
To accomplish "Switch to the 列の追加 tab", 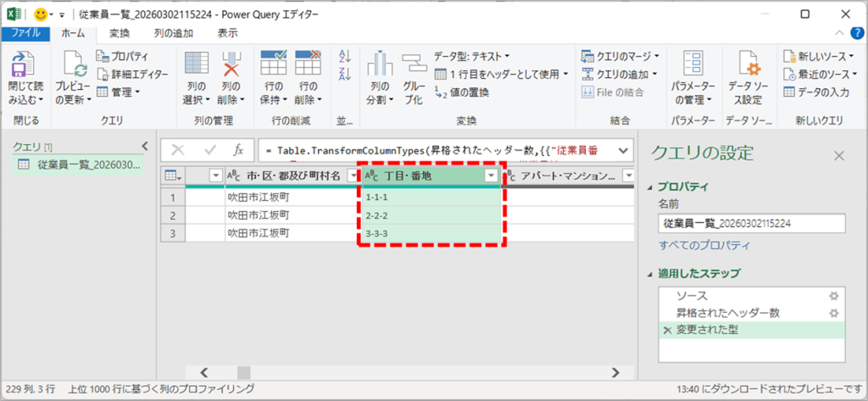I will (173, 33).
